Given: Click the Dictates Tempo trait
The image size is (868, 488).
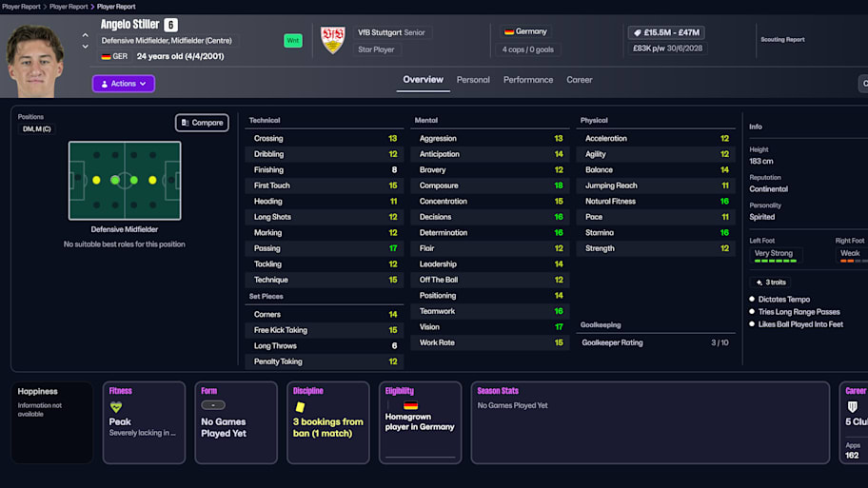Looking at the screenshot, I should pyautogui.click(x=784, y=300).
